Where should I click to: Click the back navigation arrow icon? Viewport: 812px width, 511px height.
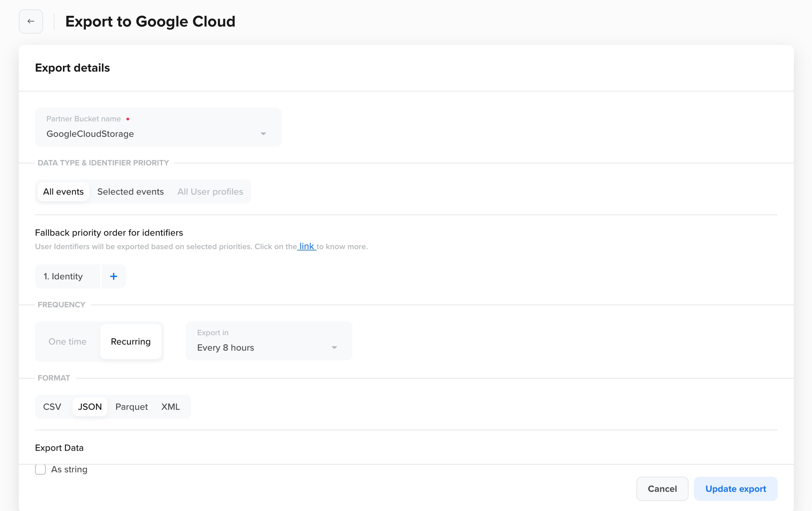[31, 21]
